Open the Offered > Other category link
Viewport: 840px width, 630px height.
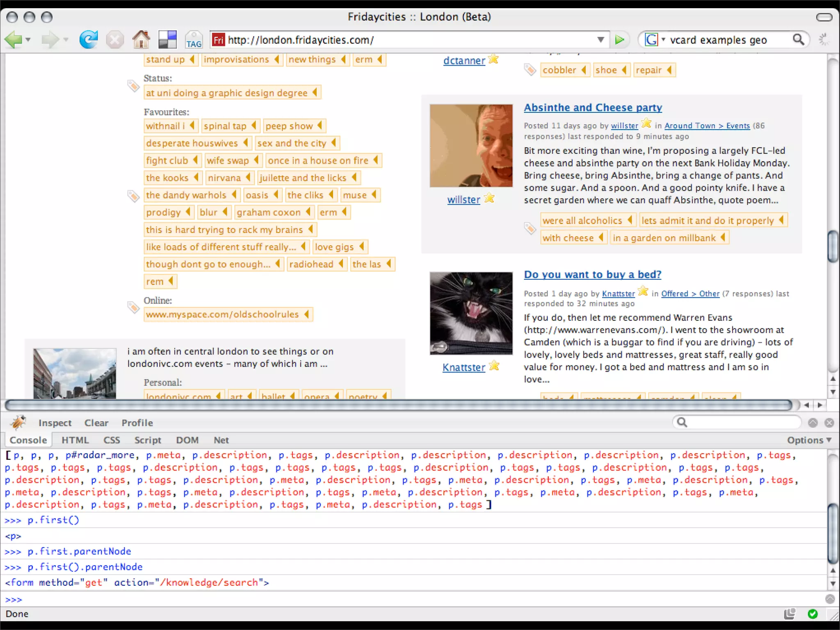(690, 294)
